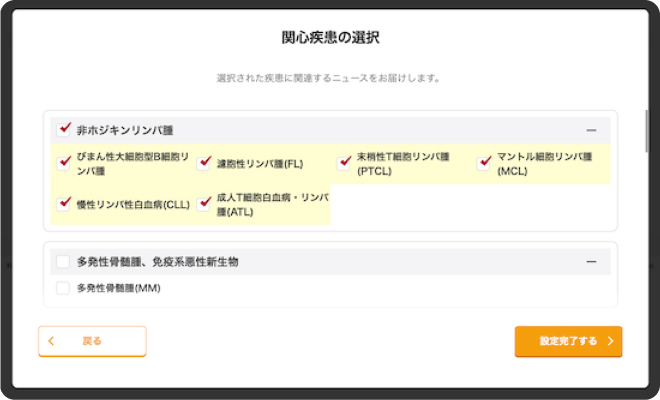Deselect 濾胞性リンパ腫(FL) checkbox
Image resolution: width=660 pixels, height=400 pixels.
pos(204,163)
